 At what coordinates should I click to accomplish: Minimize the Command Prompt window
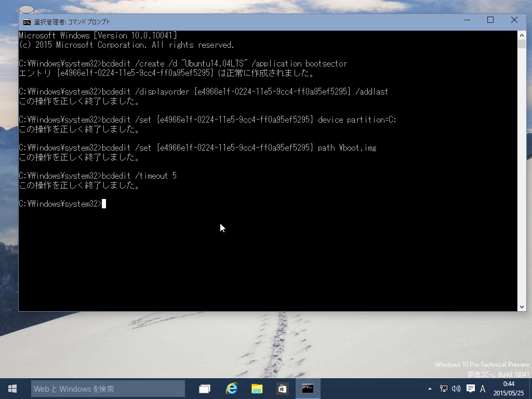point(467,20)
